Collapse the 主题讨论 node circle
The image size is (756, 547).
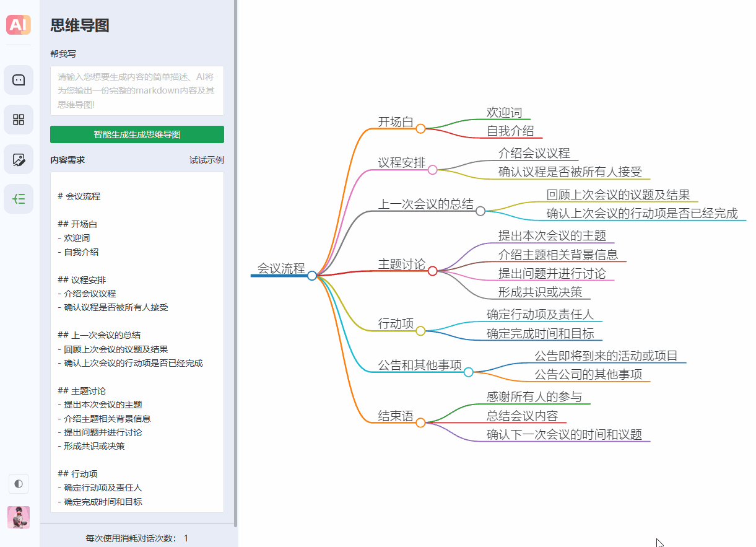(433, 271)
